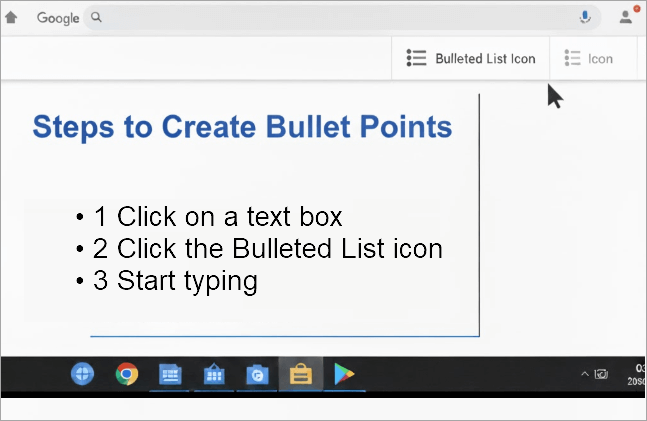Screen dimensions: 647x421
Task: Select the 'Steps to Create Bullet Points' title
Action: click(242, 127)
